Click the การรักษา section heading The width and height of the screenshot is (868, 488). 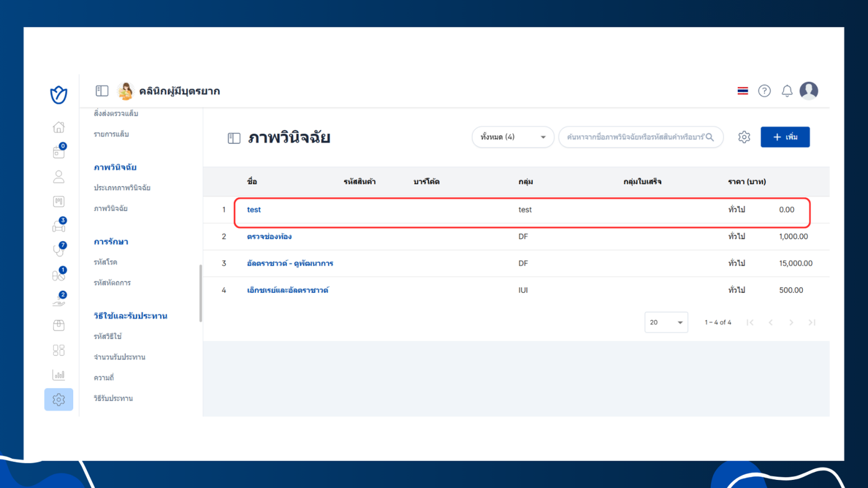pyautogui.click(x=111, y=242)
